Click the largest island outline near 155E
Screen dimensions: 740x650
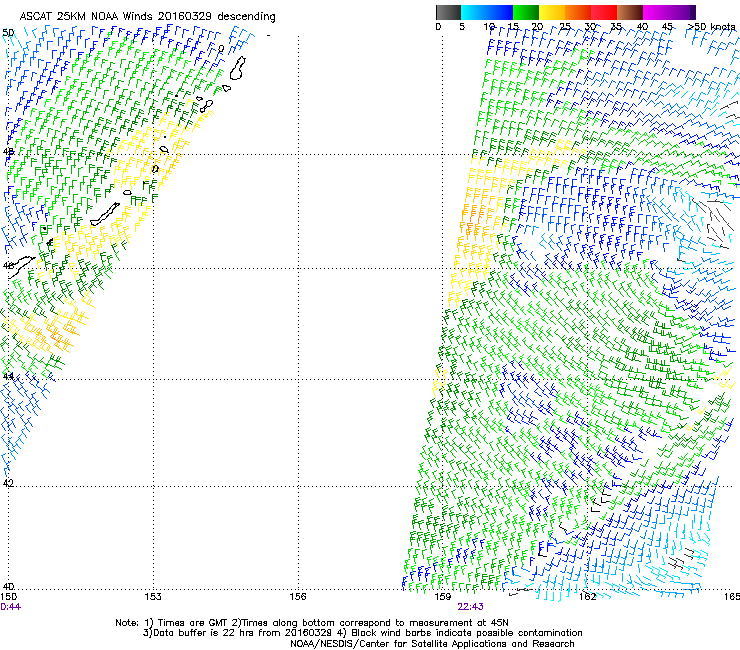[x=238, y=68]
